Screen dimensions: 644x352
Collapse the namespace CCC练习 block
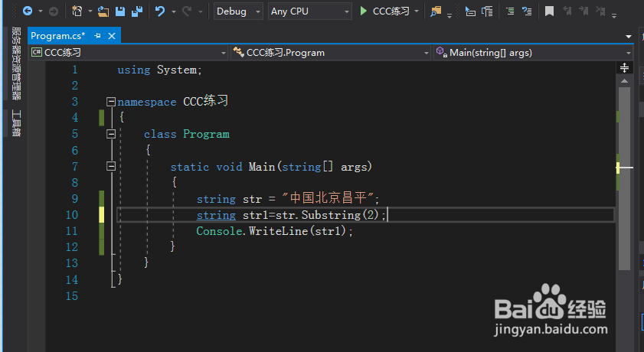tap(111, 101)
